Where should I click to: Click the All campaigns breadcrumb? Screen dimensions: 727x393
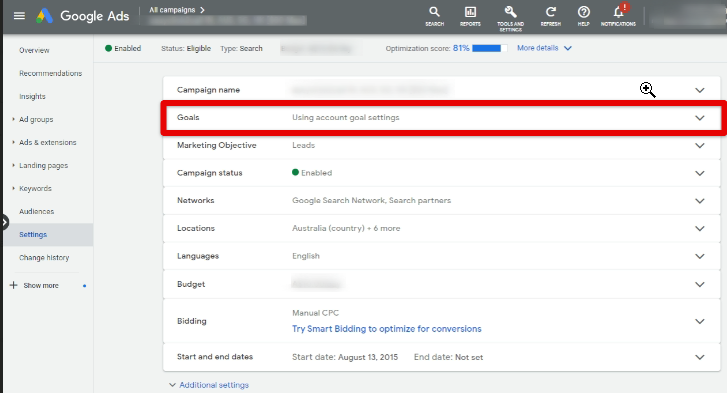[172, 10]
